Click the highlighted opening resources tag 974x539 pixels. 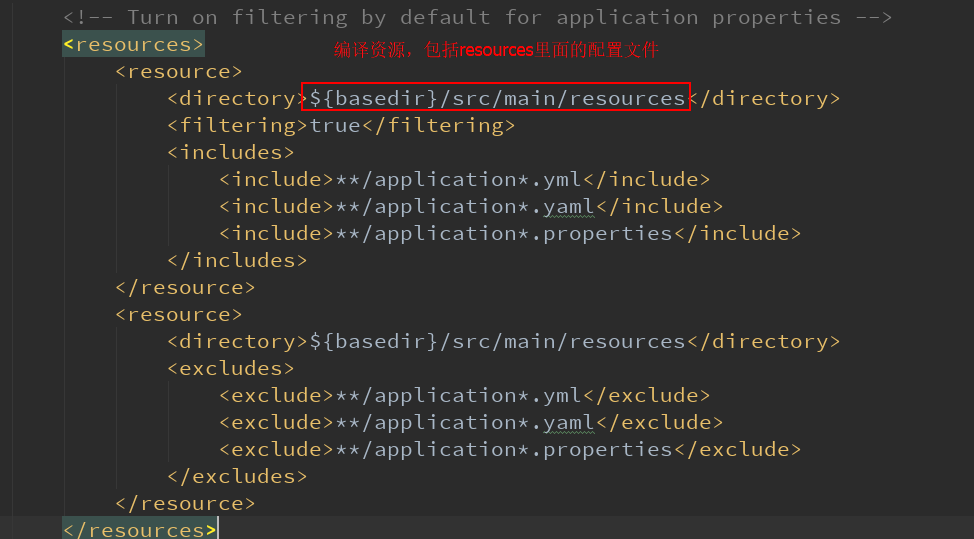click(x=133, y=45)
